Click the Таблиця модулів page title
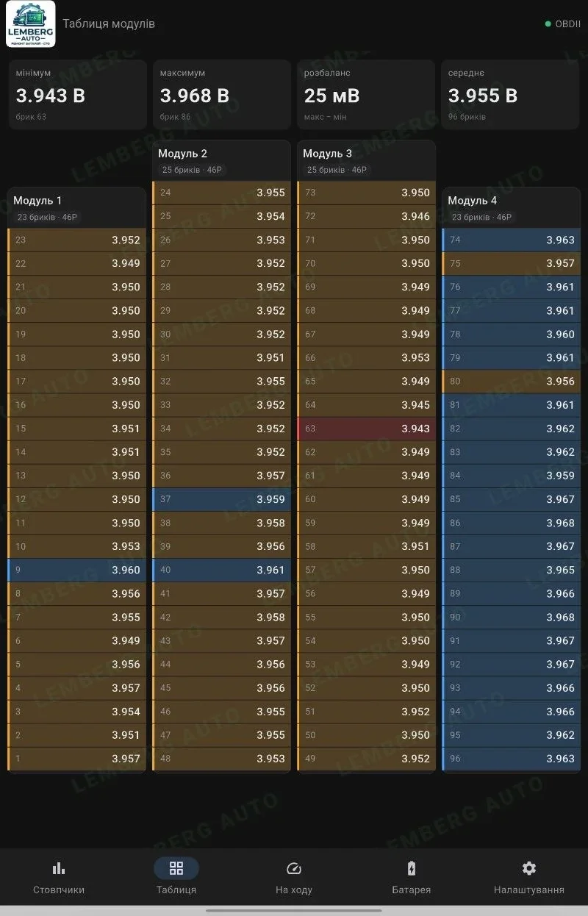588x916 pixels. coord(109,24)
